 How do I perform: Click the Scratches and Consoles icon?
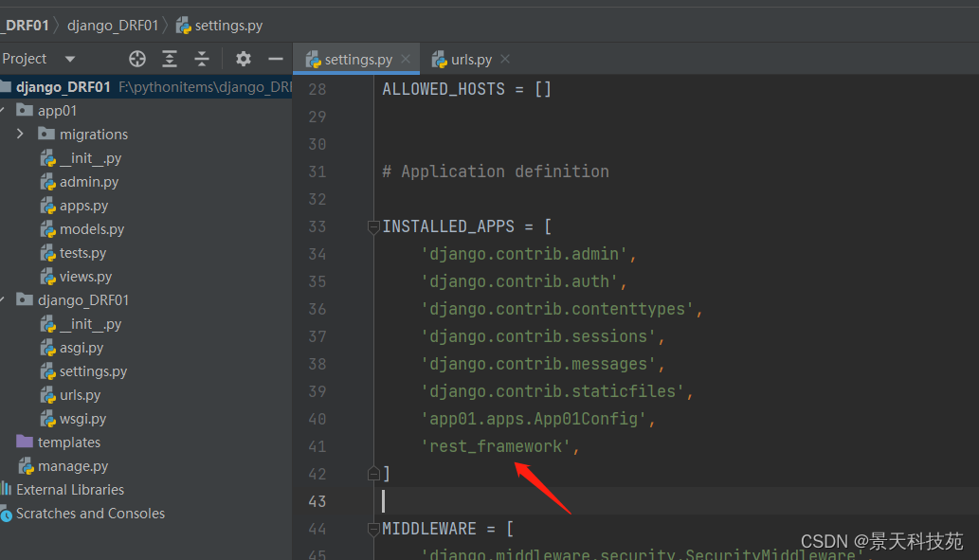[9, 513]
